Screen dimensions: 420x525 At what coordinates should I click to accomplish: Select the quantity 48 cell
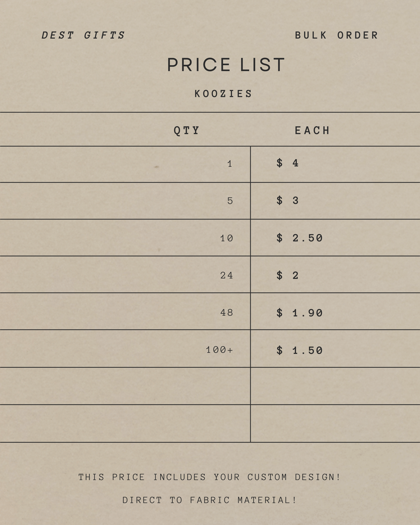pos(226,313)
